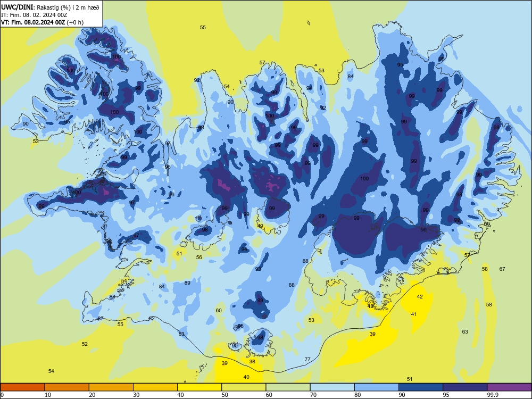Image resolution: width=532 pixels, height=399 pixels.
Task: Pick the 60–70 light green legend swatch
Action: (288, 387)
